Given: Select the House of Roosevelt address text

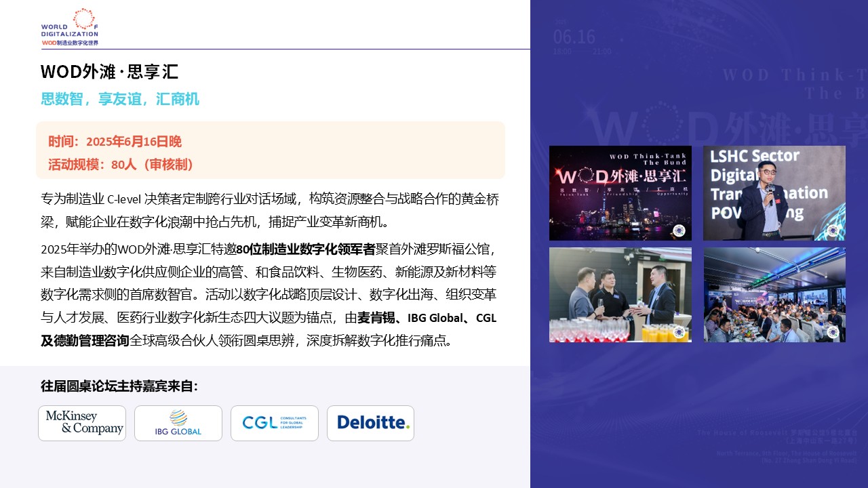Looking at the screenshot, I should [x=776, y=436].
